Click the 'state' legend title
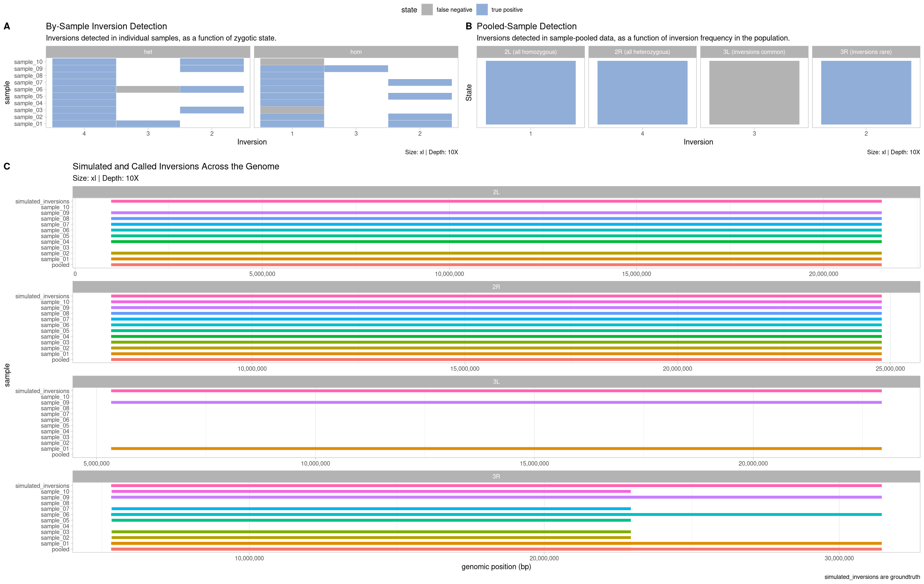Image resolution: width=924 pixels, height=584 pixels. coord(409,10)
